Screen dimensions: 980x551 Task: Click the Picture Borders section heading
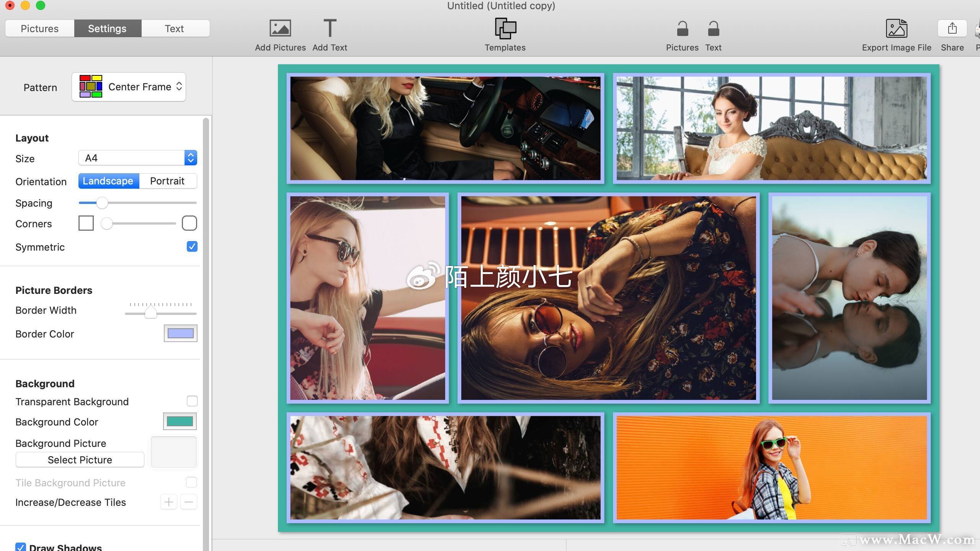point(54,290)
